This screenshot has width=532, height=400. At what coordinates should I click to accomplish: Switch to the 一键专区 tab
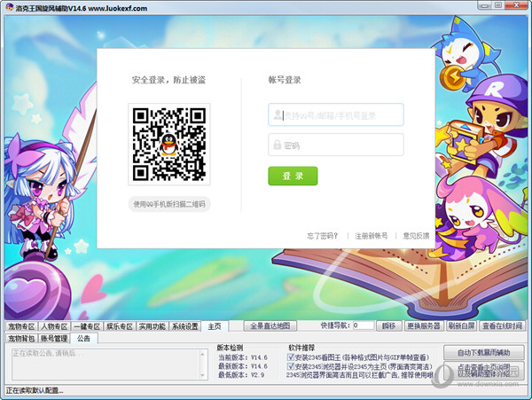pyautogui.click(x=87, y=326)
